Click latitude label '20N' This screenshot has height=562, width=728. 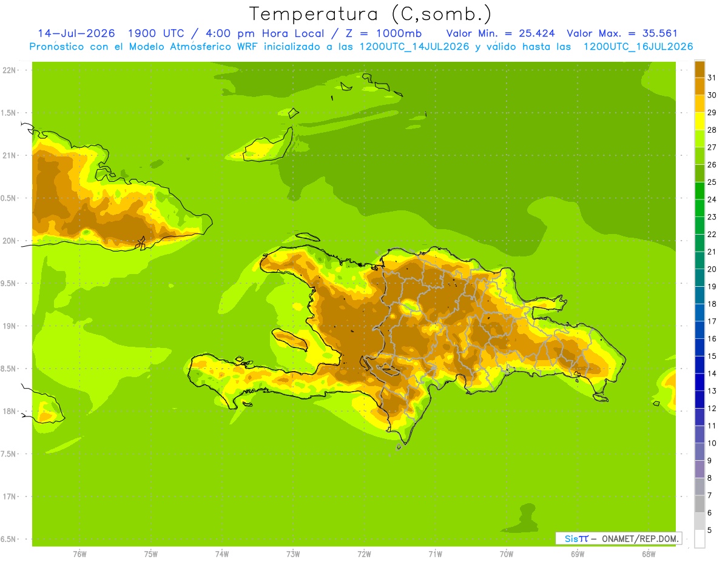click(x=10, y=241)
